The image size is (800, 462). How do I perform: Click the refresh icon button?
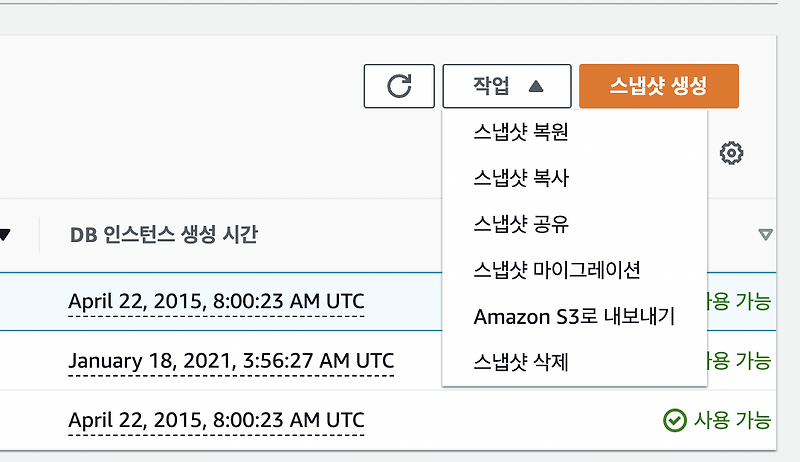(x=399, y=86)
